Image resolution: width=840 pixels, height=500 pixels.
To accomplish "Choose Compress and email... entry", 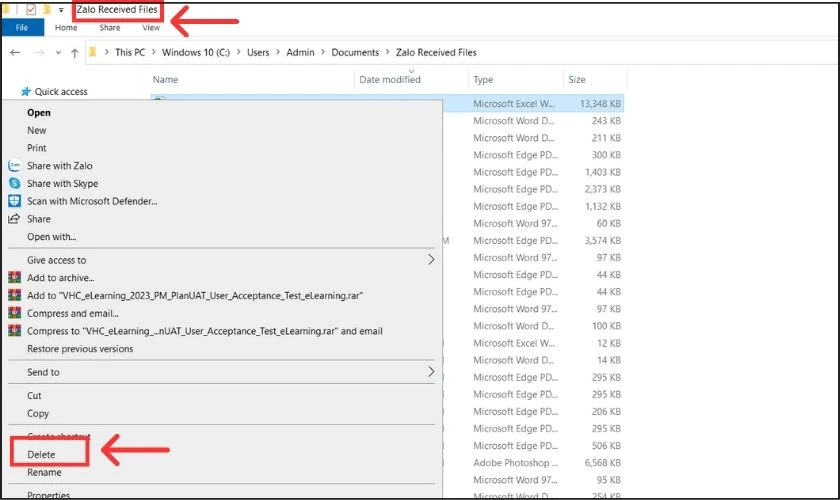I will pyautogui.click(x=72, y=314).
